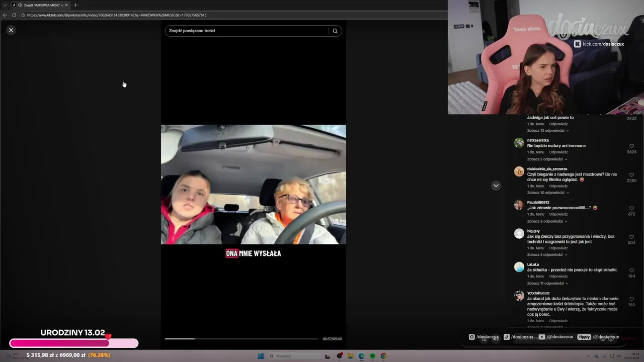Go to next video with down chevron
Image resolution: width=644 pixels, height=362 pixels.
tap(496, 186)
